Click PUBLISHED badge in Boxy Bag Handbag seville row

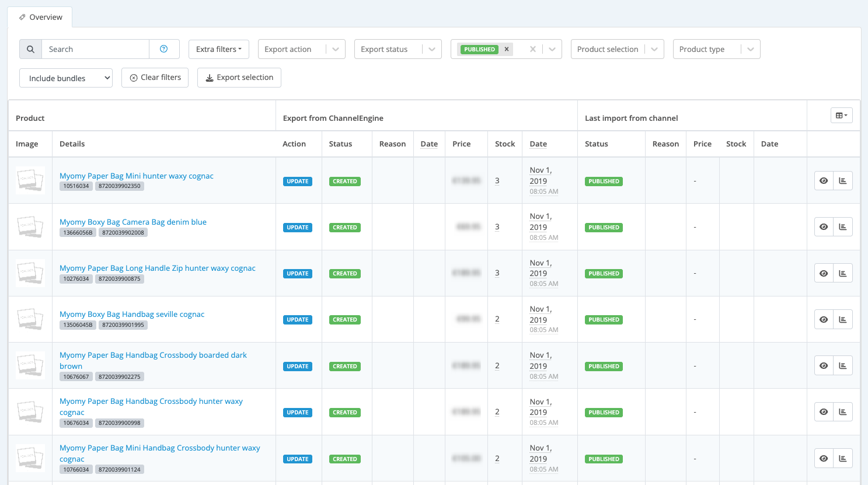click(x=604, y=320)
